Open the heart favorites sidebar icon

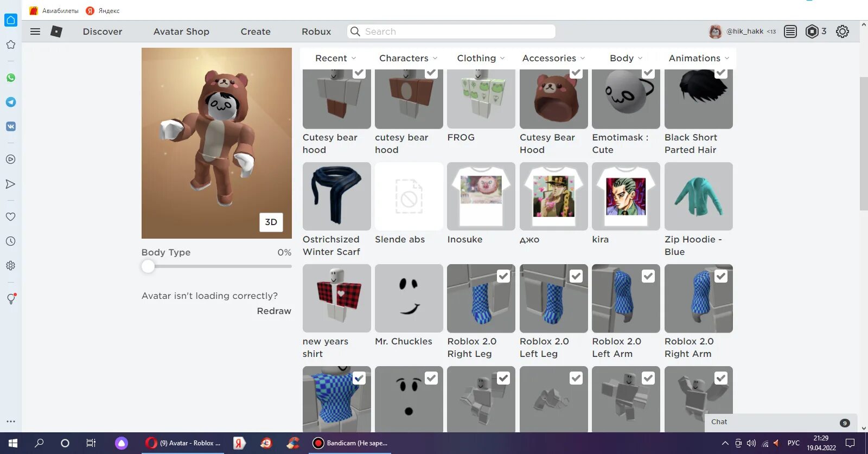tap(10, 216)
